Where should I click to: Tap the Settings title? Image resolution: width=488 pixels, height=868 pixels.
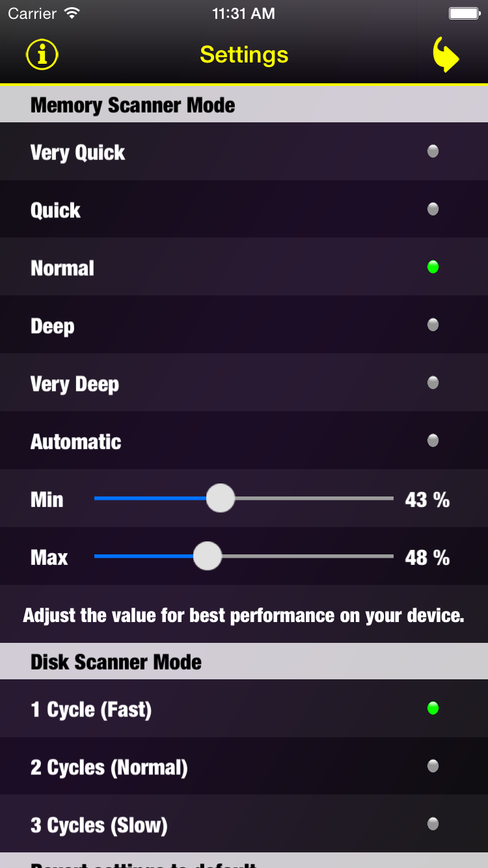pos(243,55)
